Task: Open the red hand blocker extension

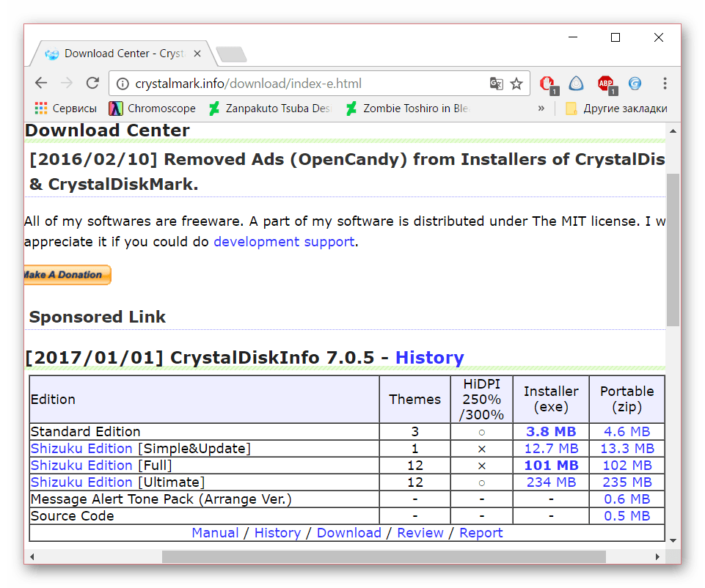Action: point(549,85)
